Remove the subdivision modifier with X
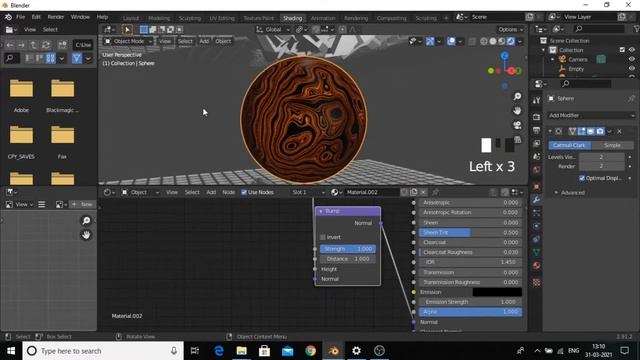 click(619, 131)
